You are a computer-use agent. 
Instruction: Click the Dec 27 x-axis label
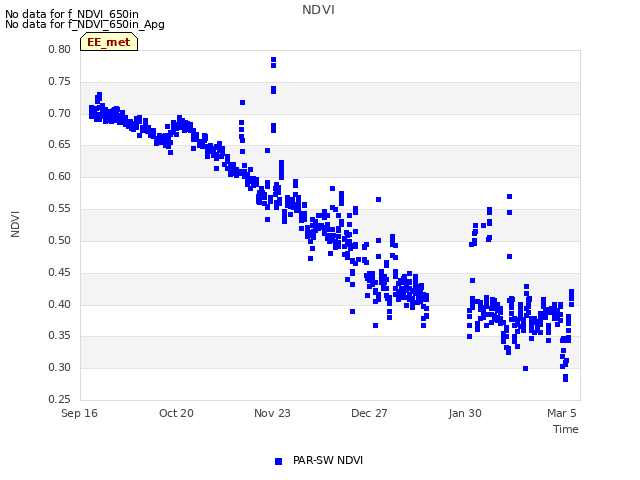(x=369, y=413)
